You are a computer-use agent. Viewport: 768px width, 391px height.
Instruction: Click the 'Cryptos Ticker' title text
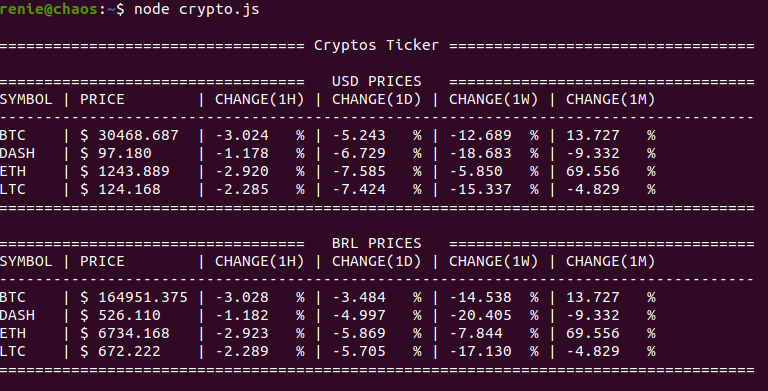[x=376, y=45]
